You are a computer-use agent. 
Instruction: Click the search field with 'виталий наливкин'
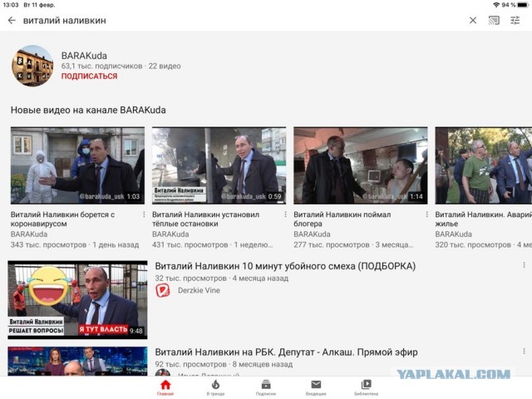(65, 21)
